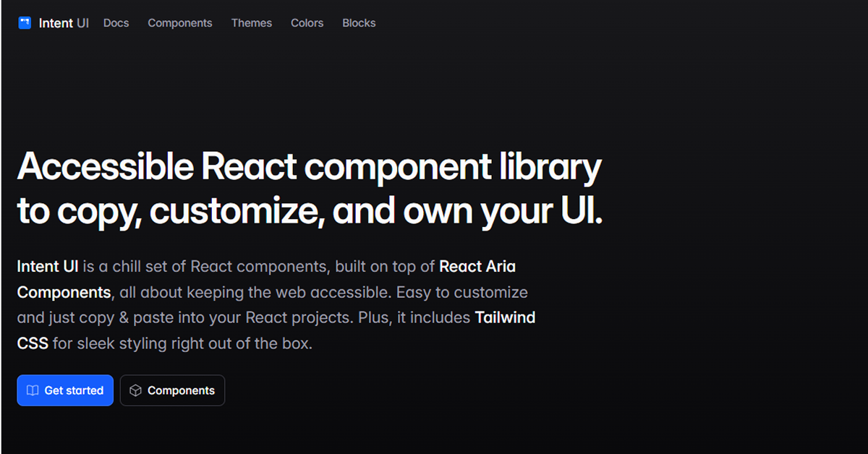The width and height of the screenshot is (868, 454).
Task: Click the Intent UI wordmark in the header
Action: pyautogui.click(x=63, y=22)
